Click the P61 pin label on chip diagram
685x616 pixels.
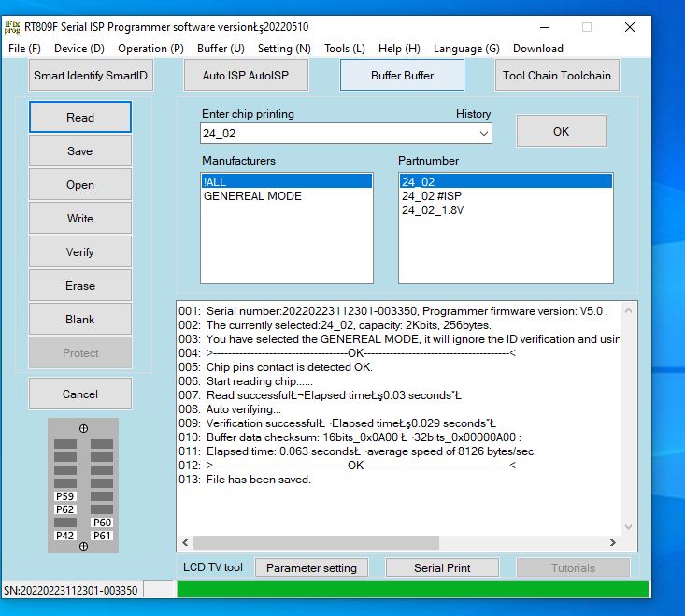click(x=102, y=536)
